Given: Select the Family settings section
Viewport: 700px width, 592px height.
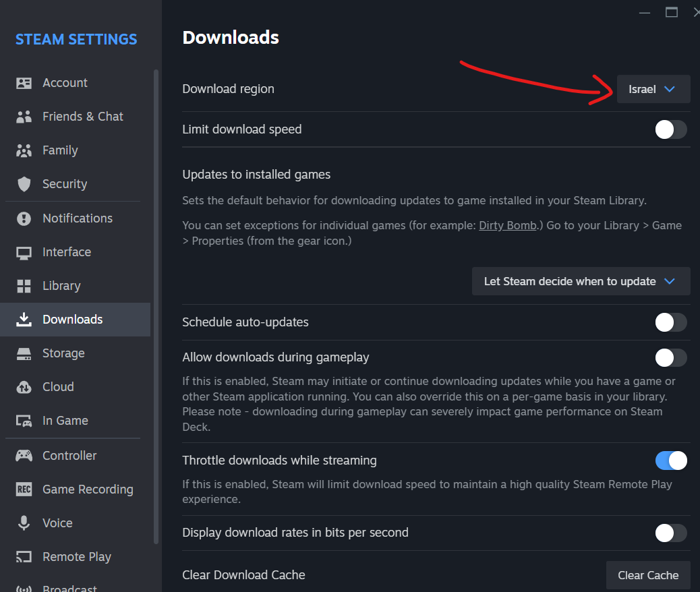Looking at the screenshot, I should click(75, 150).
